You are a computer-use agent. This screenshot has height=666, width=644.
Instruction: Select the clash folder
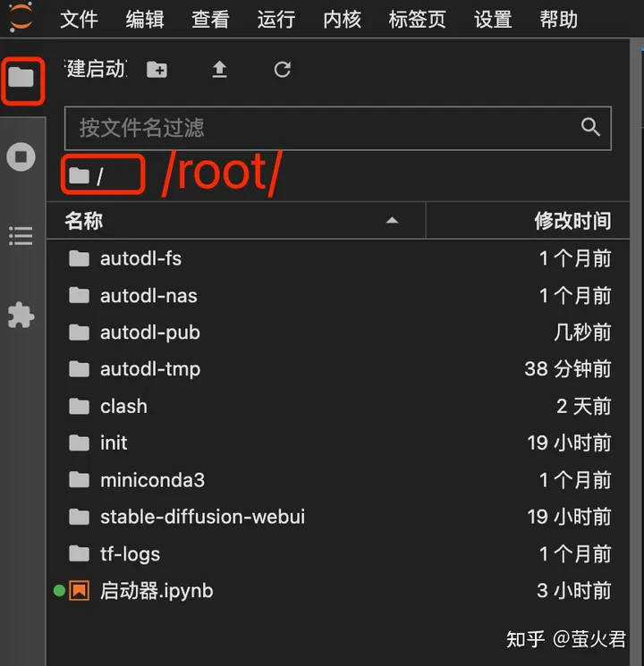point(338,407)
